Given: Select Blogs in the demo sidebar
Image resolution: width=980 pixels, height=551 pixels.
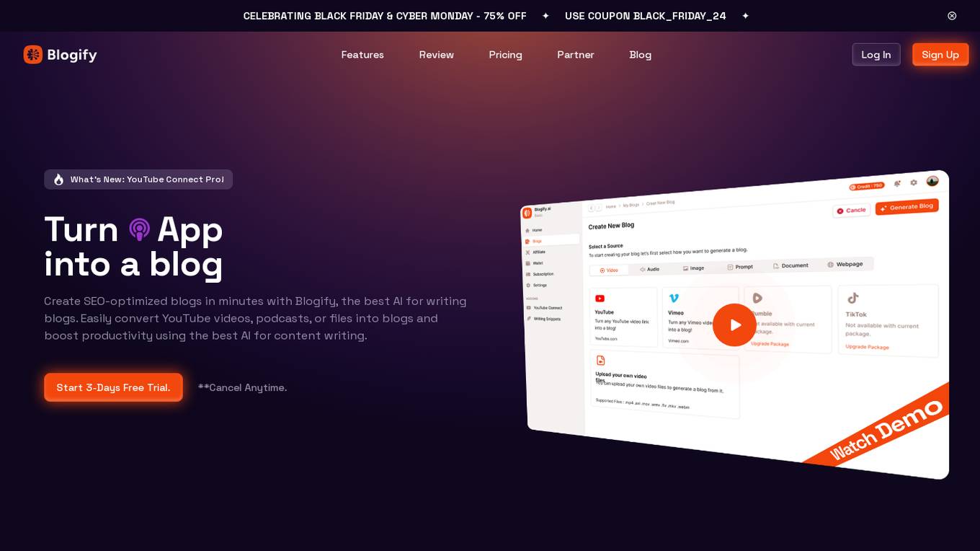Looking at the screenshot, I should pyautogui.click(x=552, y=241).
